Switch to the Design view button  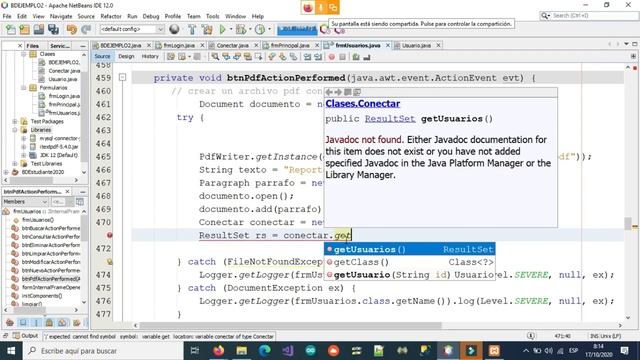[x=126, y=57]
